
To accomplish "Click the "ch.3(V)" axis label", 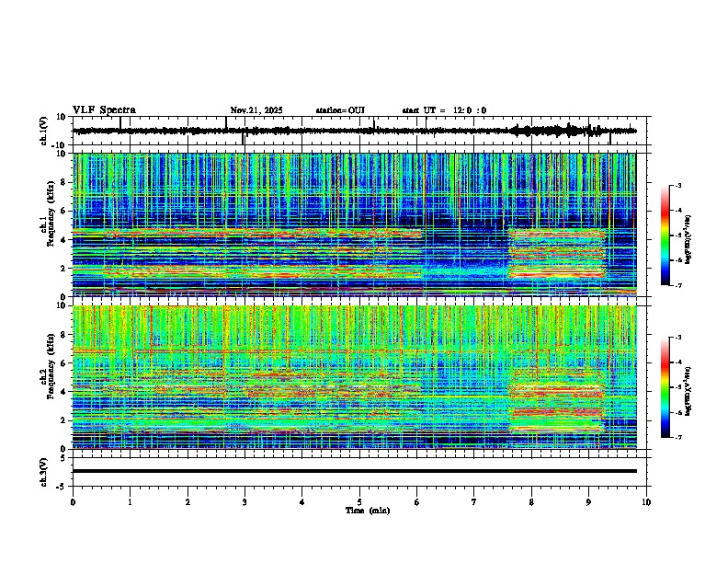I will tap(44, 472).
